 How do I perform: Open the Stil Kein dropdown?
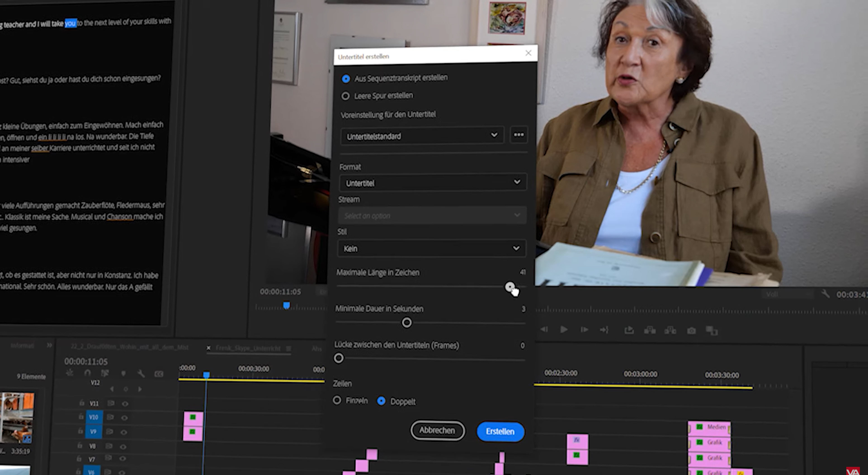(431, 248)
